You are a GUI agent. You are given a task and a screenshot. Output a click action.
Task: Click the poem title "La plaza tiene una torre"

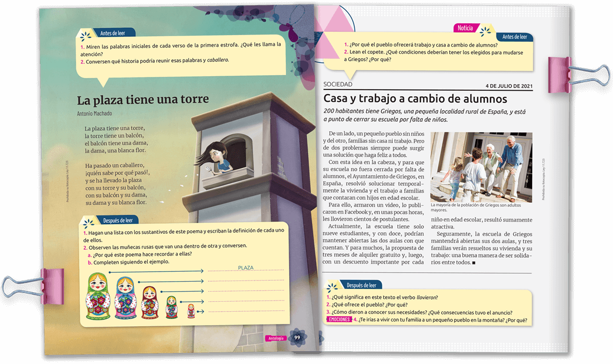click(x=143, y=100)
